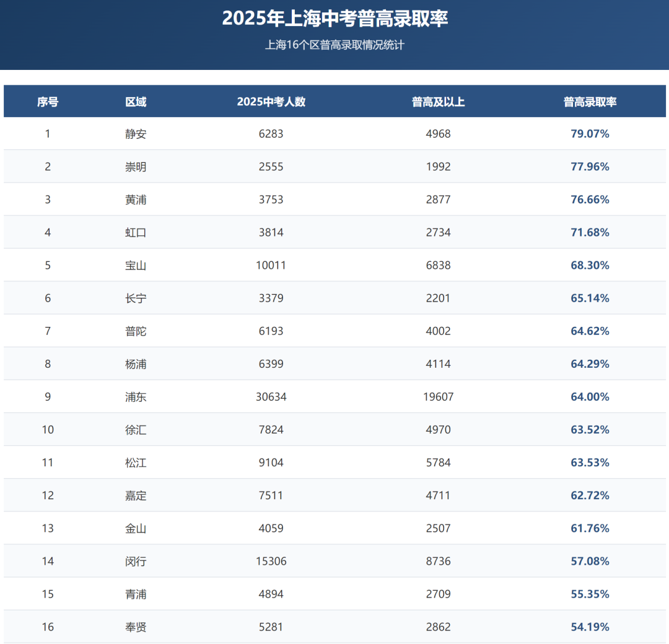Screen dimensions: 669x644
Task: Click the 63.53% rate in 松江 row
Action: pyautogui.click(x=590, y=463)
